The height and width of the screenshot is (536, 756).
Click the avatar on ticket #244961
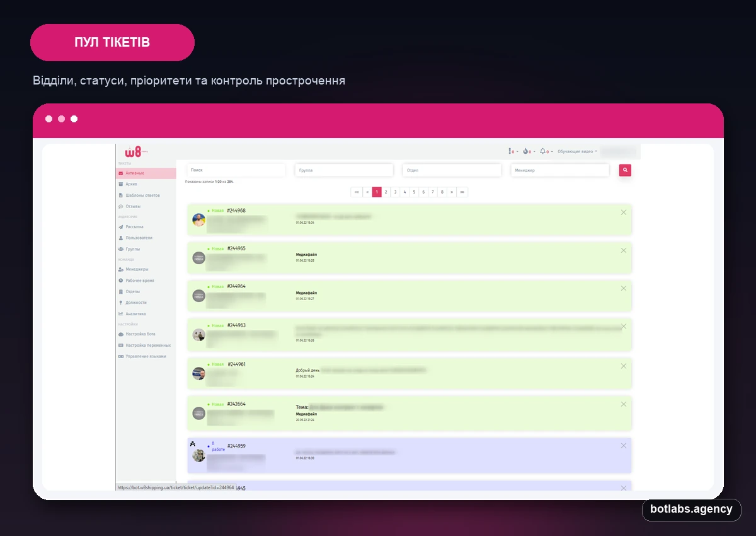(198, 373)
